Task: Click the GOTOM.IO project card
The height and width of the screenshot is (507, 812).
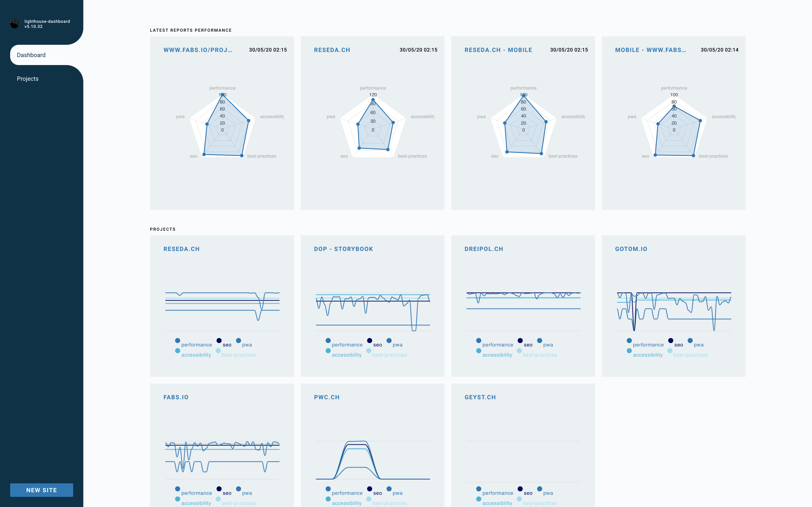Action: (x=673, y=306)
